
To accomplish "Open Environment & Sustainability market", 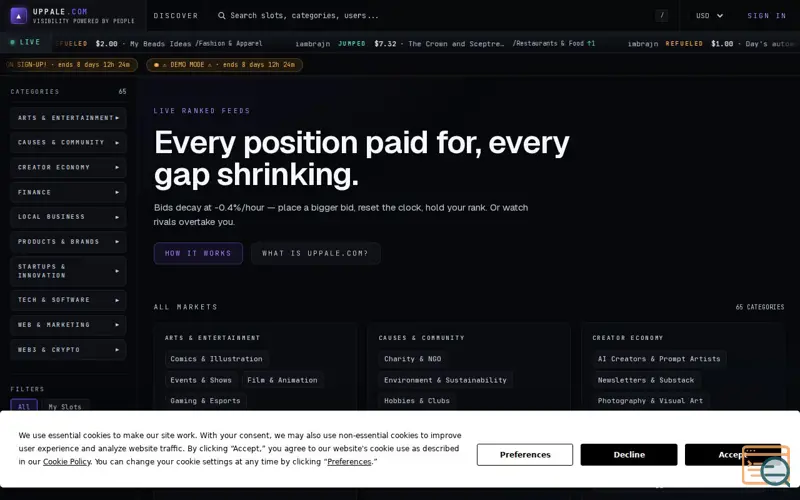I will 445,380.
